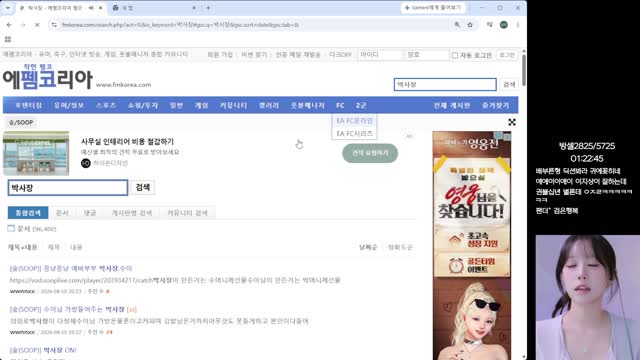The width and height of the screenshot is (640, 360).
Task: Mute the first tab's audio speaker icon
Action: point(91,8)
